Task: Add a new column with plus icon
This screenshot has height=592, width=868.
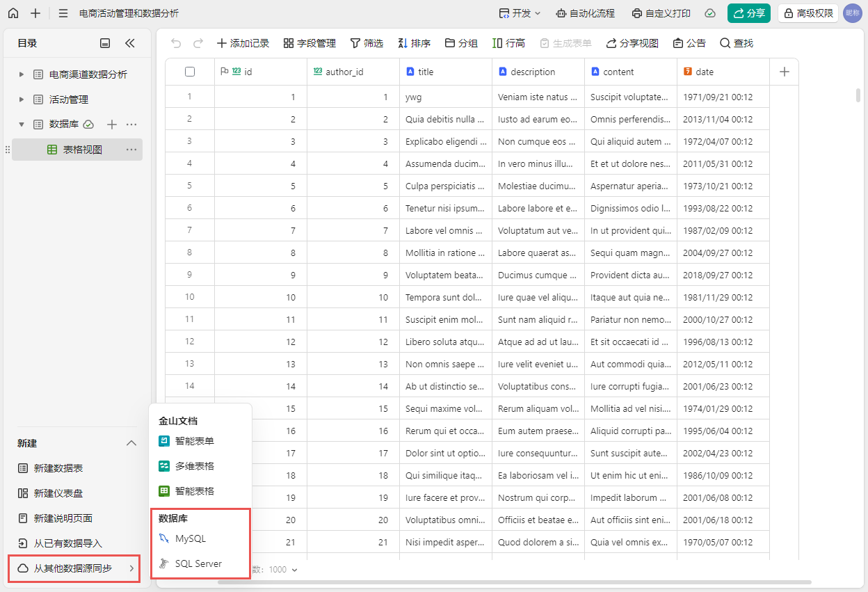Action: tap(784, 72)
